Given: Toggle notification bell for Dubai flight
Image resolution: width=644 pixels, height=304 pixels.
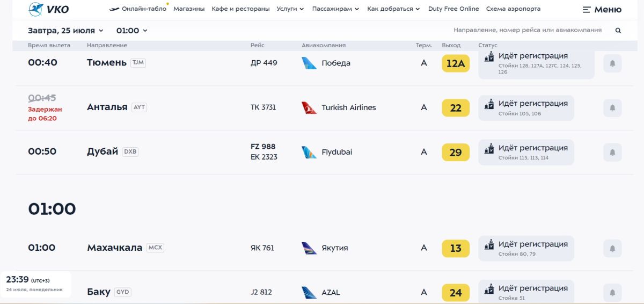Looking at the screenshot, I should pyautogui.click(x=612, y=153).
